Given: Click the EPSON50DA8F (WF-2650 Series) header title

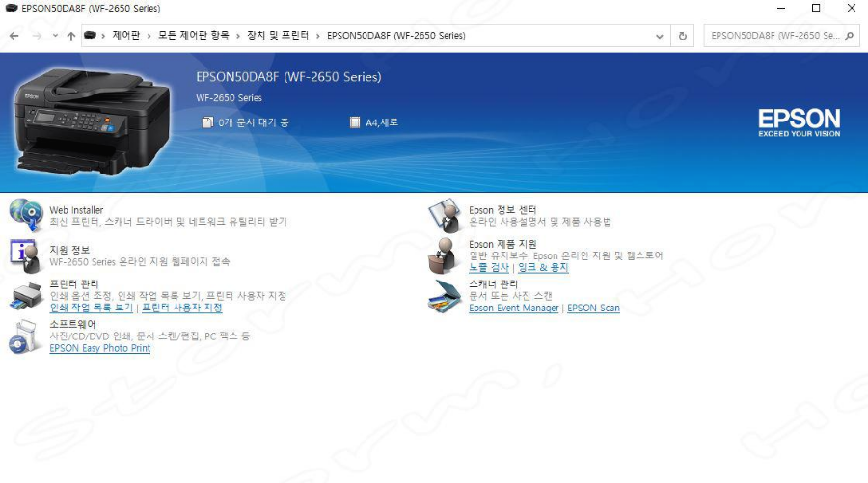Looking at the screenshot, I should point(288,77).
